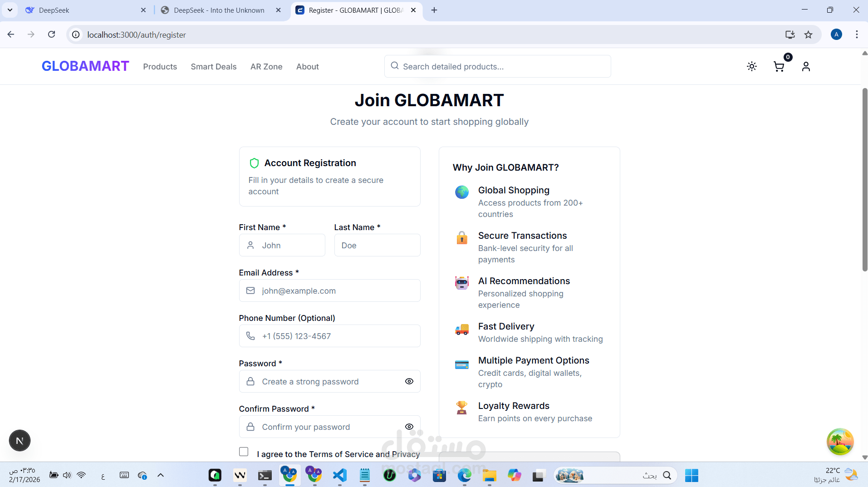The height and width of the screenshot is (487, 868).
Task: Click the taskbar search box
Action: click(615, 475)
